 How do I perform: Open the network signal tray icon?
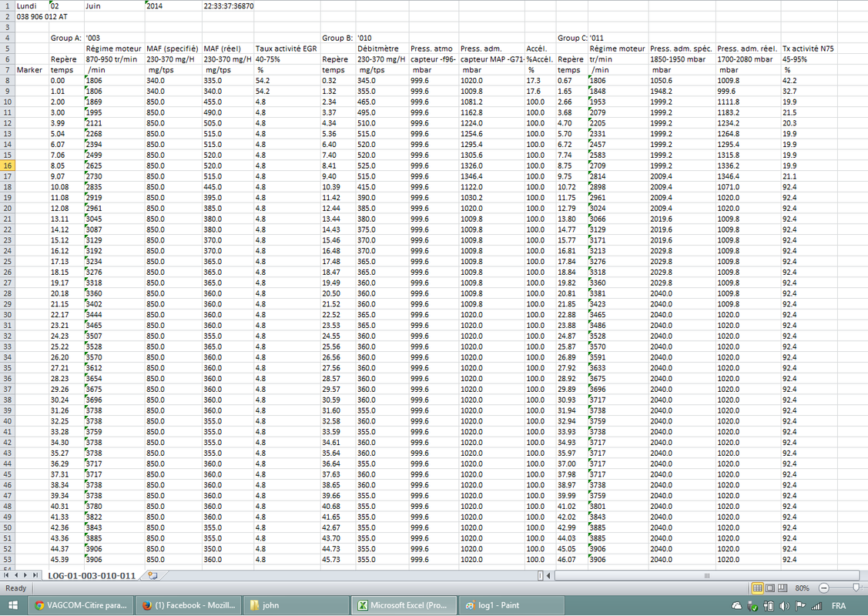pos(816,605)
